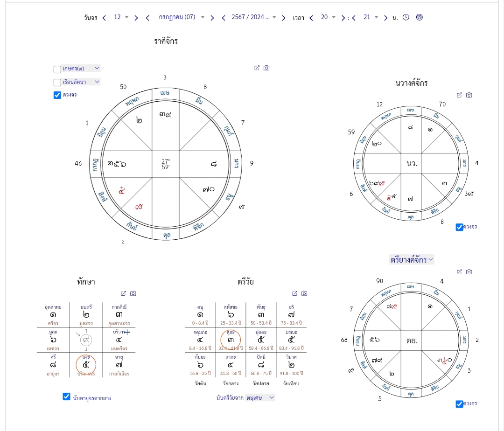Open the day dropdown showing 12
Viewport: 504px width, 431px height.
121,17
